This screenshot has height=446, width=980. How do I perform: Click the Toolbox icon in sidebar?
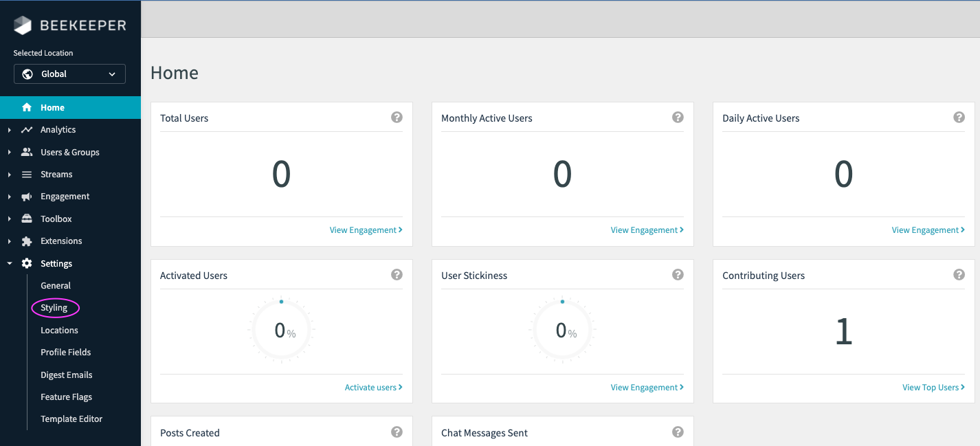[x=27, y=219]
